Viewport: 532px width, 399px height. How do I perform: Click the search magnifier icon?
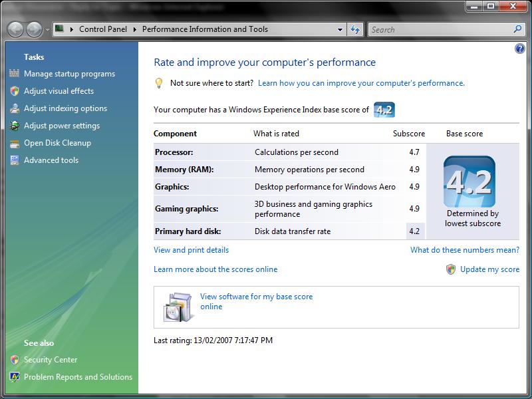[x=517, y=29]
